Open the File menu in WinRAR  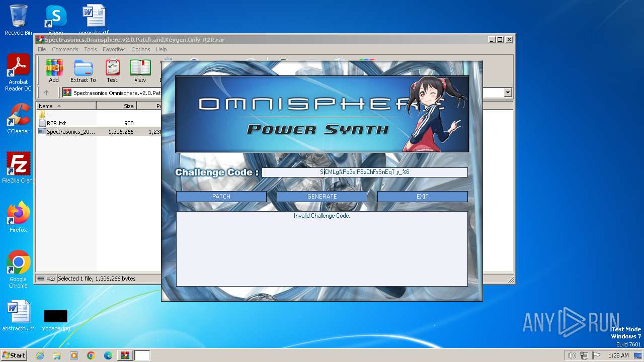42,49
